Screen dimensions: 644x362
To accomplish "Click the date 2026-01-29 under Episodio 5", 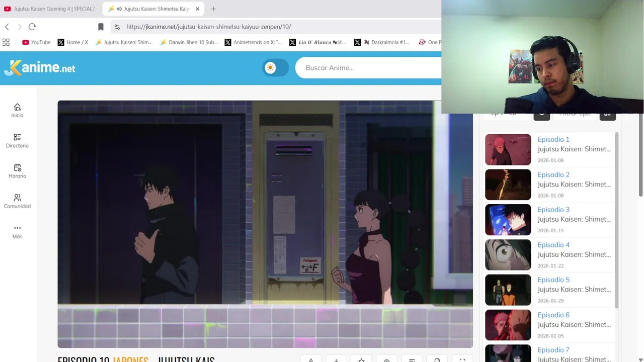I will coord(550,301).
